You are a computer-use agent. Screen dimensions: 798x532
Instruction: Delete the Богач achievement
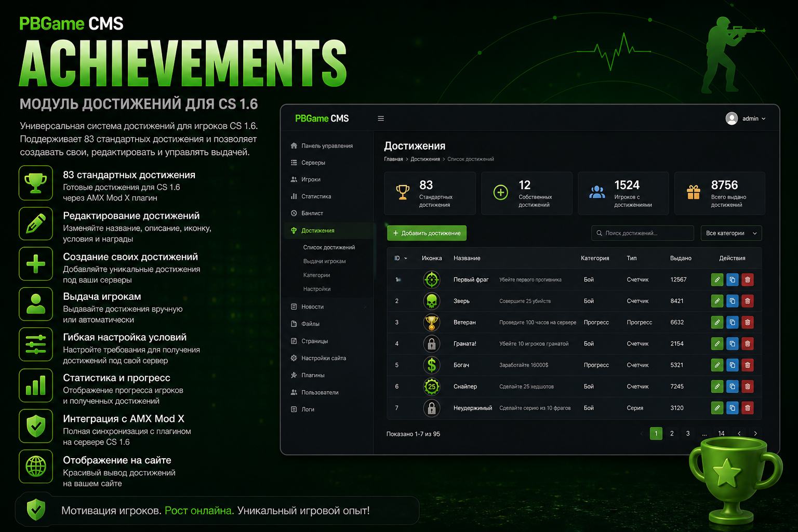[x=748, y=365]
